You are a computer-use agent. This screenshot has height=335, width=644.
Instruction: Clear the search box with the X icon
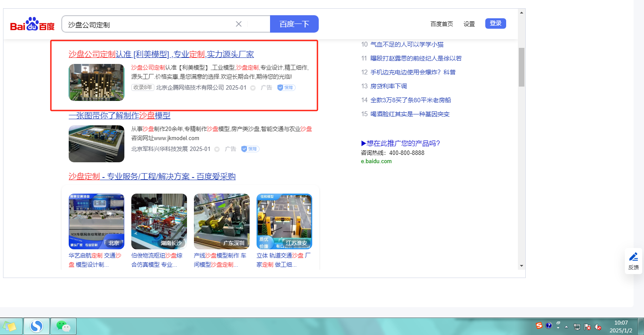(239, 24)
